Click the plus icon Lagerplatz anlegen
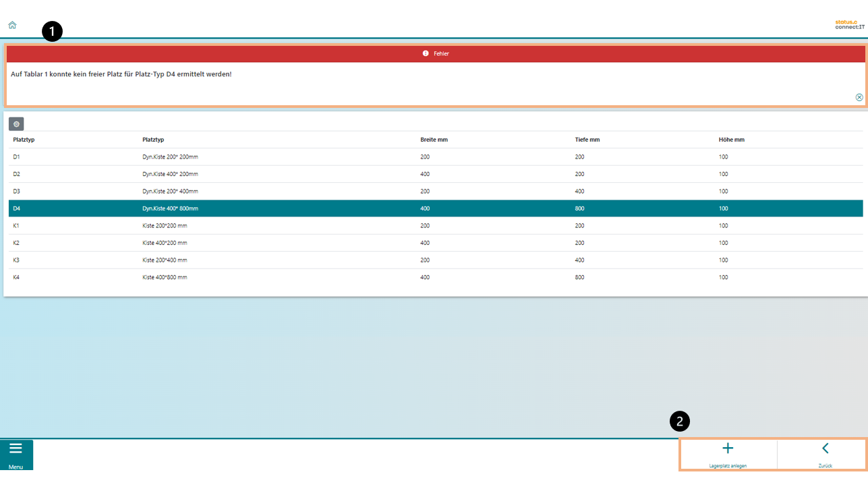This screenshot has height=489, width=868. coord(728,449)
